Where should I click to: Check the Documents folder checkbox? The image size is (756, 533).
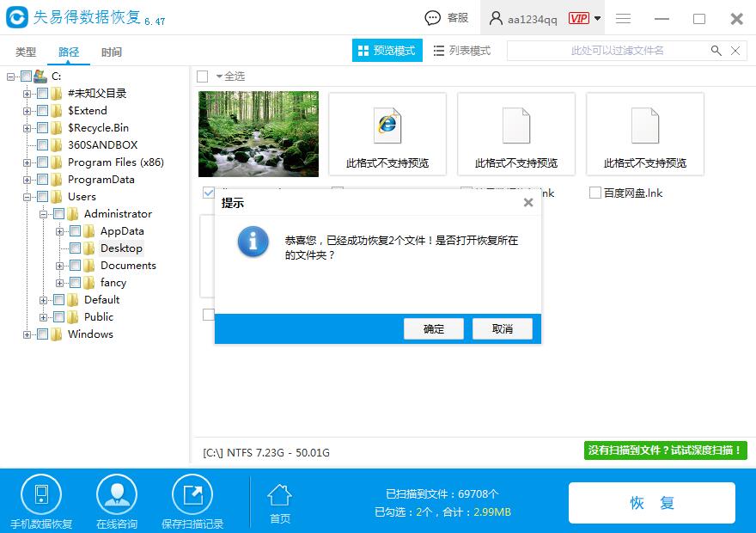(x=76, y=266)
